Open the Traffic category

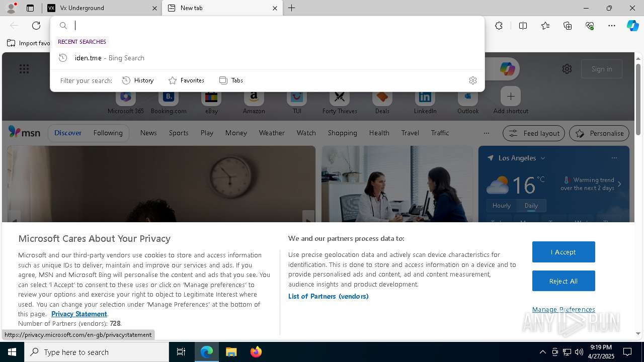pos(440,133)
